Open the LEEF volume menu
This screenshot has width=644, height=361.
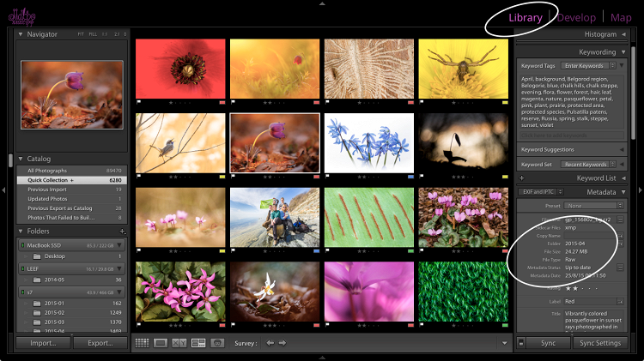coord(119,268)
